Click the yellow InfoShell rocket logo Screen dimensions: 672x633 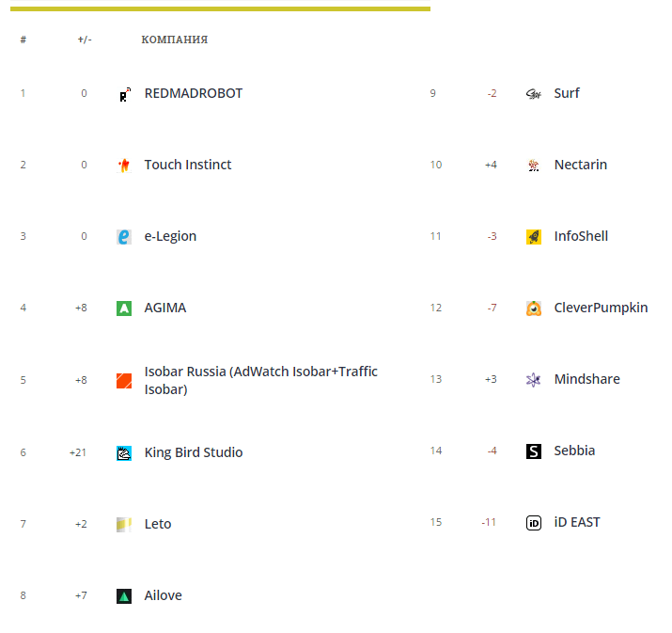tap(534, 237)
